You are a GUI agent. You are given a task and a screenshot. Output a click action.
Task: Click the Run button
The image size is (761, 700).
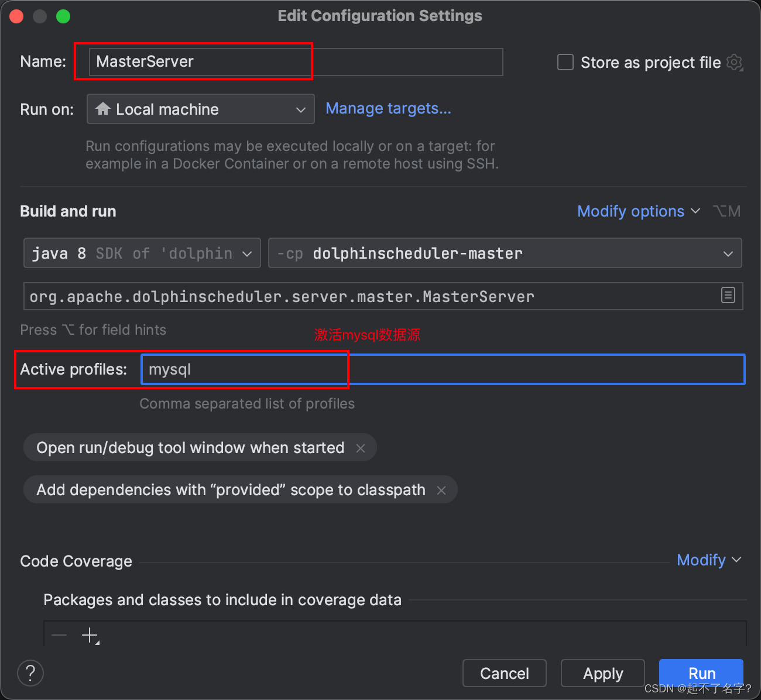(x=701, y=673)
